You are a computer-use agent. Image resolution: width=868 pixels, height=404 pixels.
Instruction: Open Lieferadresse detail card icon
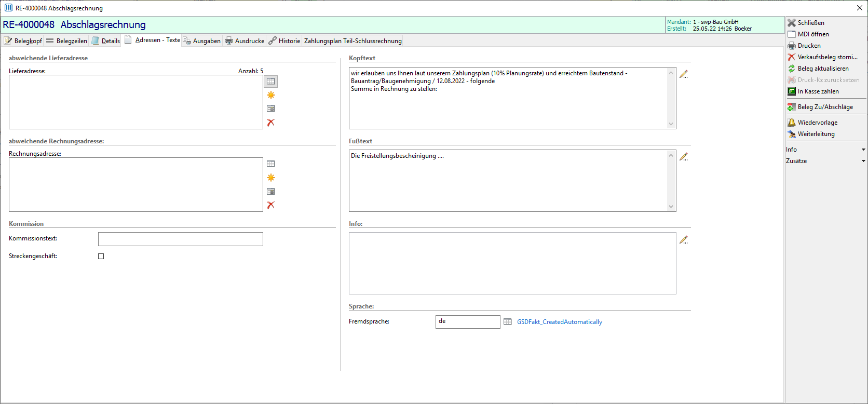271,109
